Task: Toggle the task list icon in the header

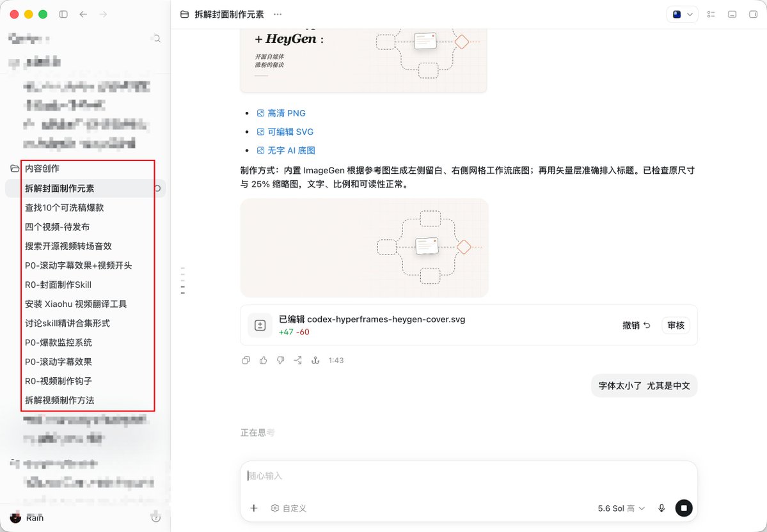Action: [x=711, y=14]
